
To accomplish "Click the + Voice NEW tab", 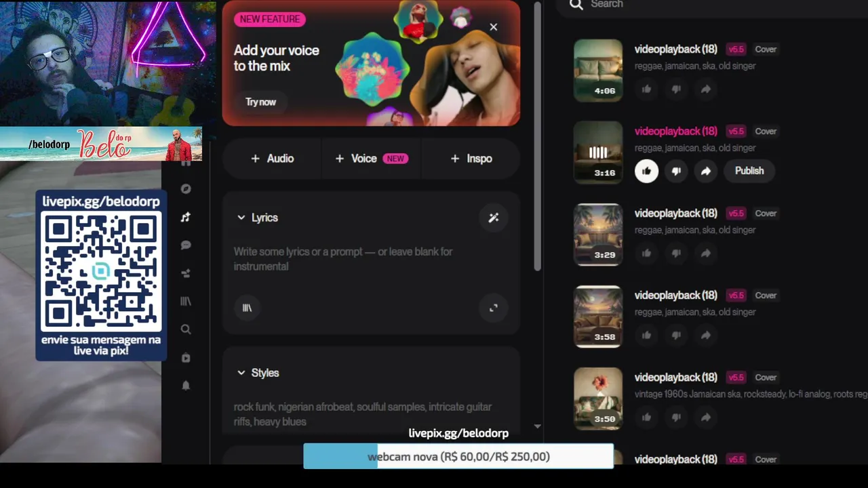I will coord(371,159).
